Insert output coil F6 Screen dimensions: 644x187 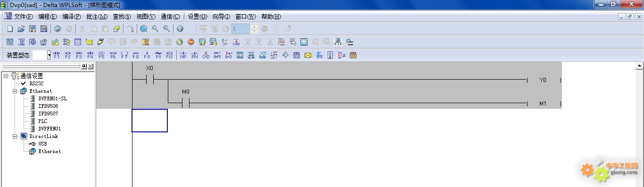[113, 55]
